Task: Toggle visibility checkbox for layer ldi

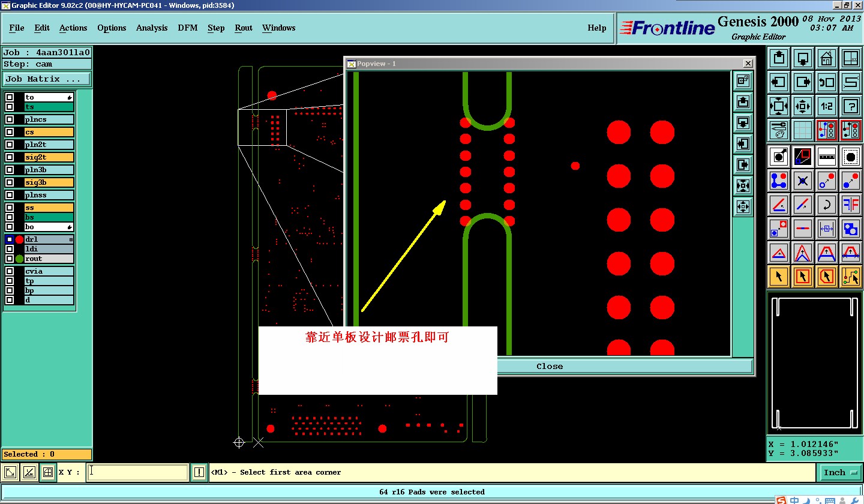Action: tap(10, 249)
